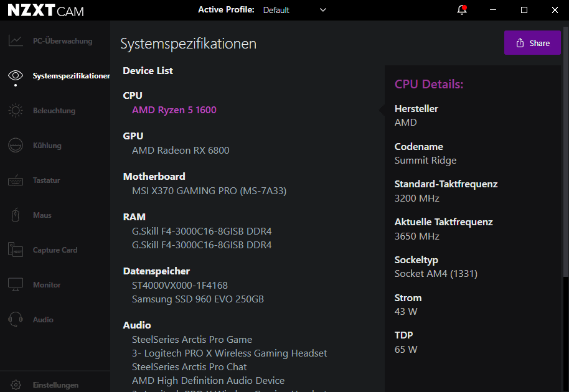This screenshot has height=392, width=569.
Task: Click the Tastatur keyboard icon
Action: 16,180
